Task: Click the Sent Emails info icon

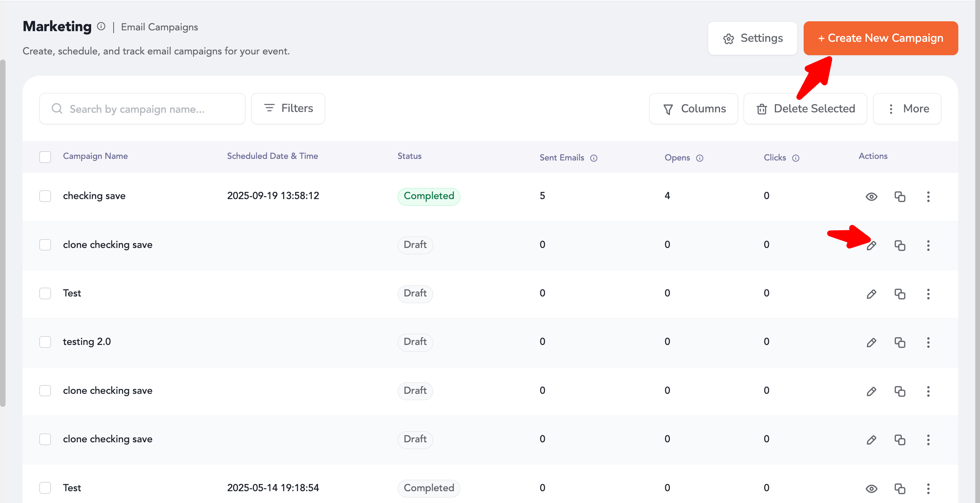Action: pos(594,158)
